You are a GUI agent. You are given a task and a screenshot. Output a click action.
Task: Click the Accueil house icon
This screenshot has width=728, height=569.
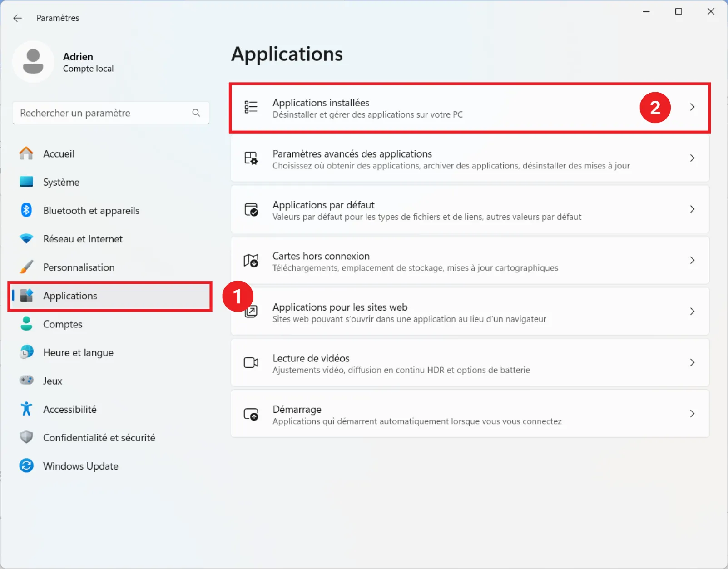26,153
